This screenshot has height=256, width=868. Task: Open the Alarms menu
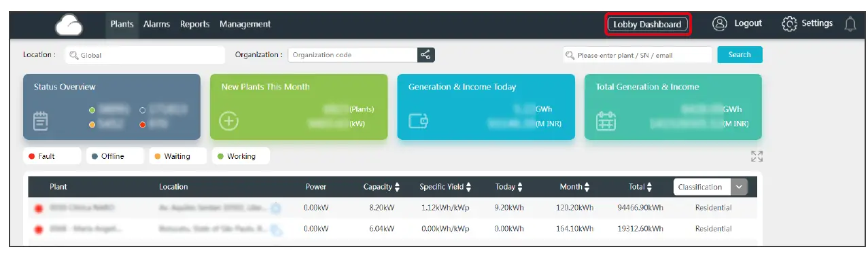[x=156, y=24]
